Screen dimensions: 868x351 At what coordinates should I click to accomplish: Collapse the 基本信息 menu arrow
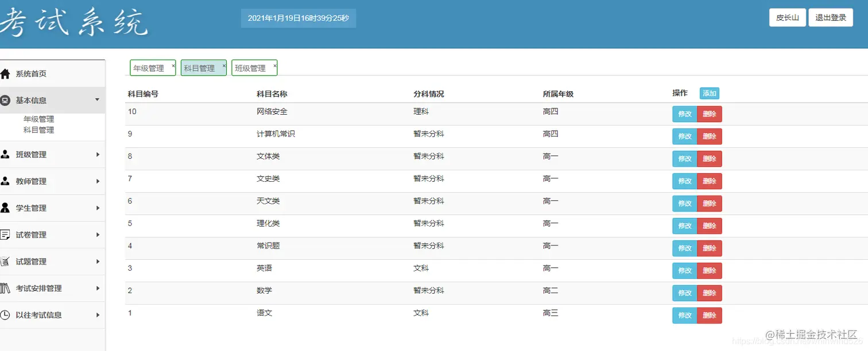(x=97, y=100)
